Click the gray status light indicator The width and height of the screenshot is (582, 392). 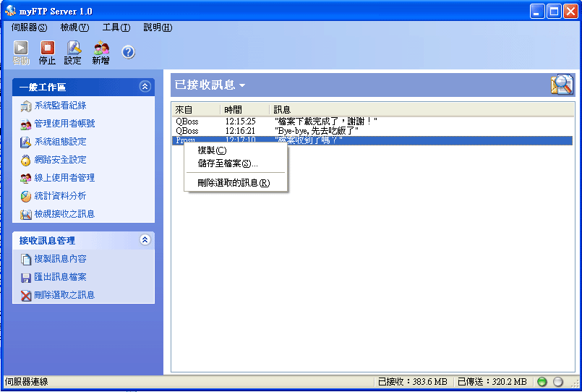(558, 382)
